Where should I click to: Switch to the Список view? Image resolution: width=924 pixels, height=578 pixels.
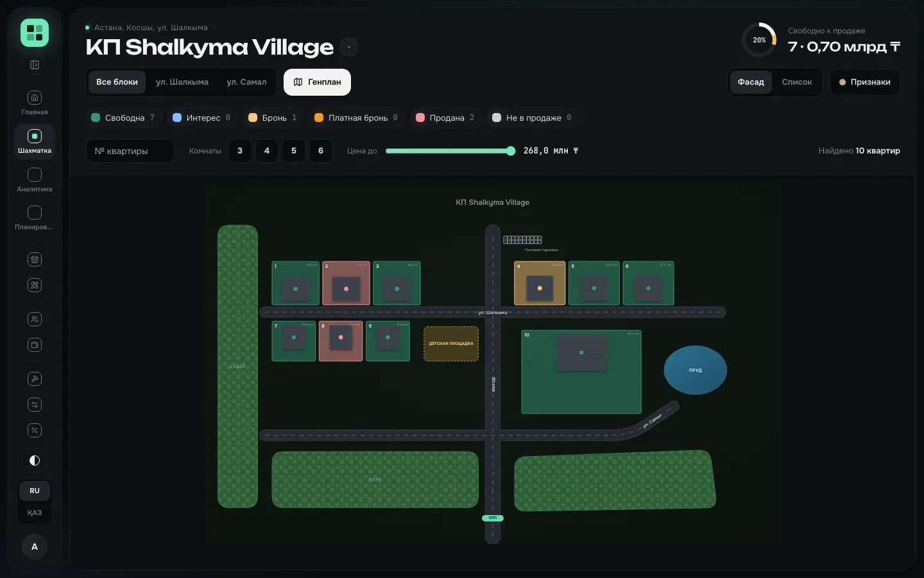pyautogui.click(x=797, y=82)
